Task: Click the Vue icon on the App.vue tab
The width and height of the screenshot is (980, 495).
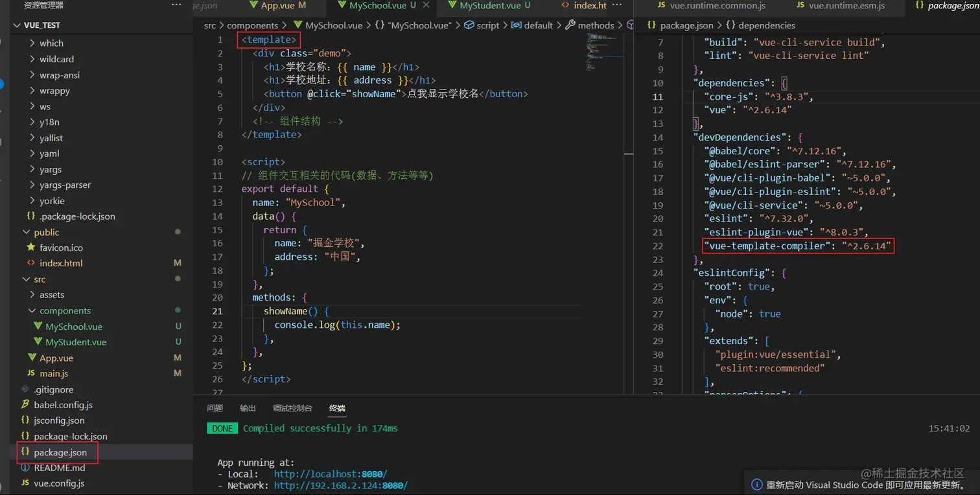Action: click(x=253, y=5)
